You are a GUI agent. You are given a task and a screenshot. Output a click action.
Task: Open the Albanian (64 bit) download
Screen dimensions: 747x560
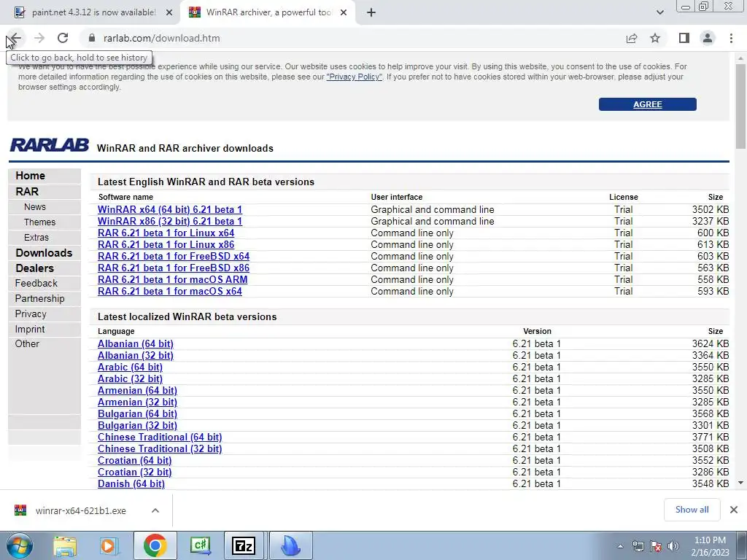click(x=135, y=344)
